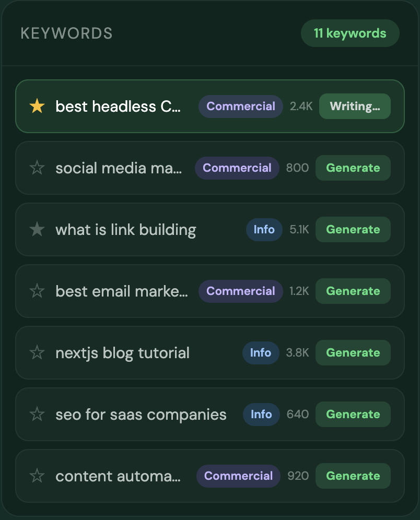Star the content automation keyword

point(37,476)
